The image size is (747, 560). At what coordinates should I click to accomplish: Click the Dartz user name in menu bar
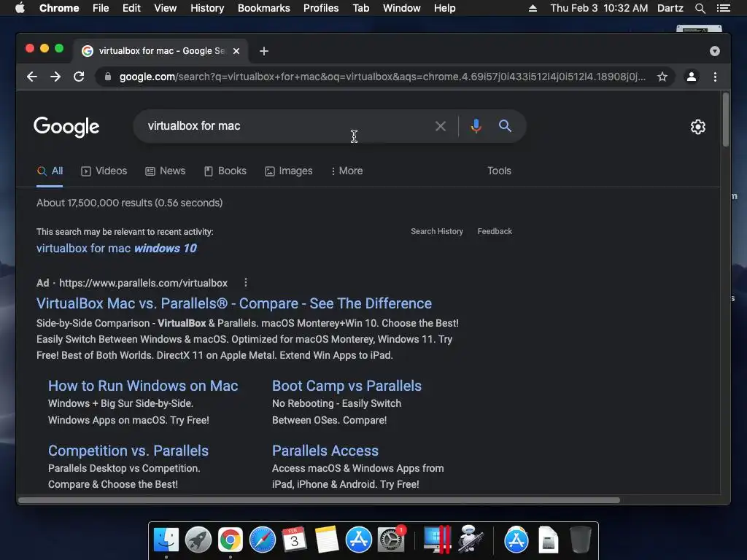[x=670, y=8]
